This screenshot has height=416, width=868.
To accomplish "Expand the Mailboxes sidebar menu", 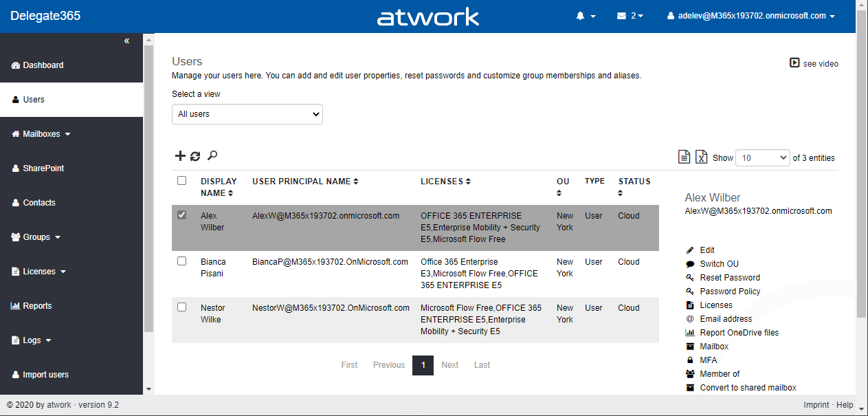I will click(41, 134).
